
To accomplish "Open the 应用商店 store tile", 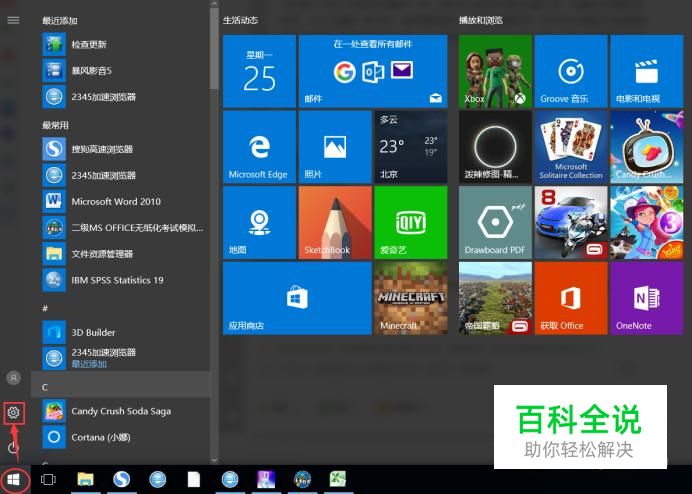I will pos(297,298).
